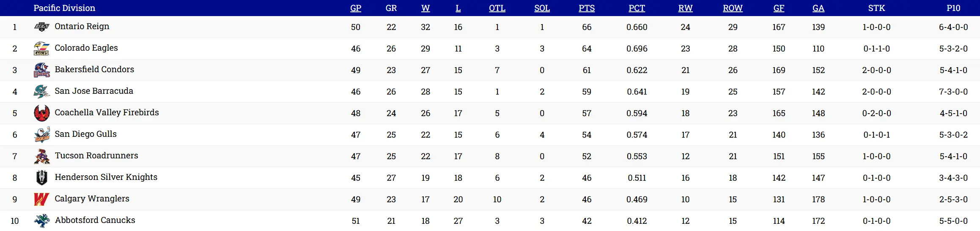Click the San Jose Barracuda logo

(41, 92)
